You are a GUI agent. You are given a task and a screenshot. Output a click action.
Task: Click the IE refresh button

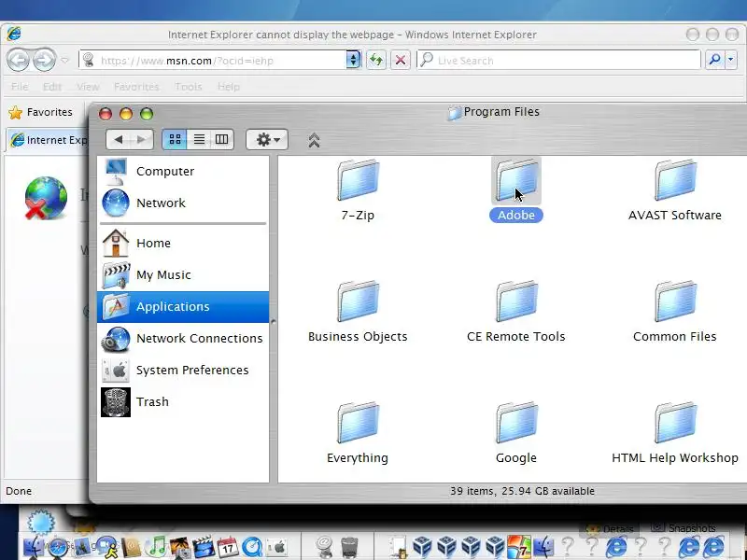point(376,60)
